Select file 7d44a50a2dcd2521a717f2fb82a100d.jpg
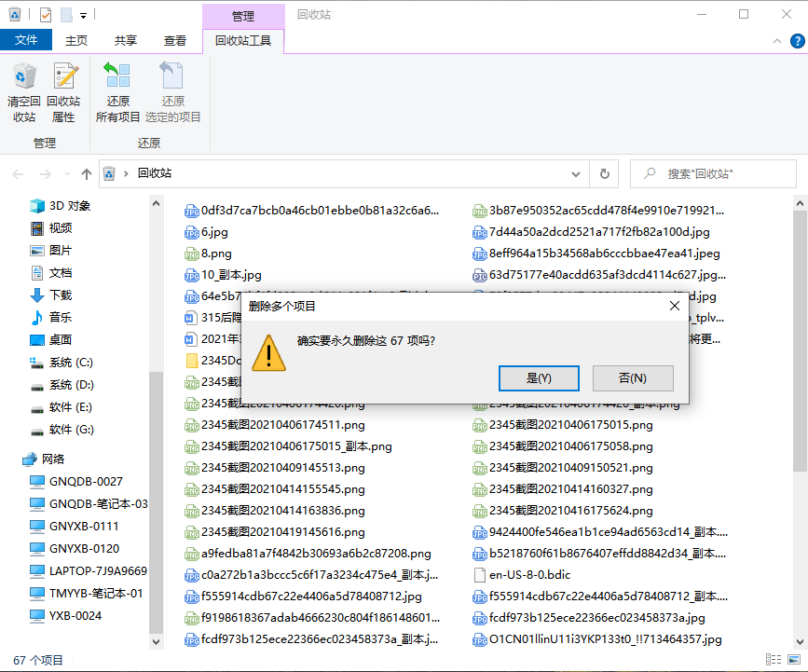808x672 pixels. click(591, 232)
